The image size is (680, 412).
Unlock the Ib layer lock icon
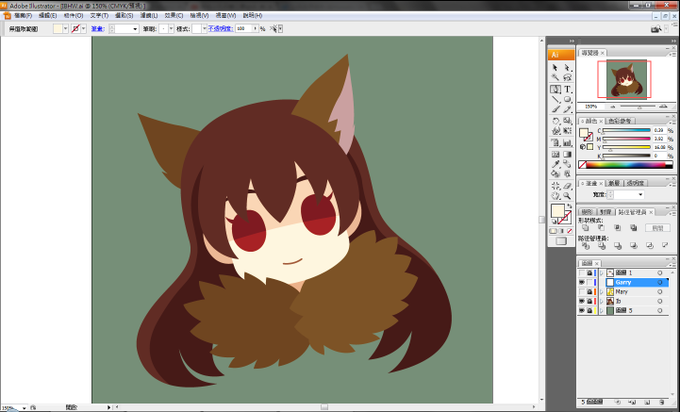point(589,301)
